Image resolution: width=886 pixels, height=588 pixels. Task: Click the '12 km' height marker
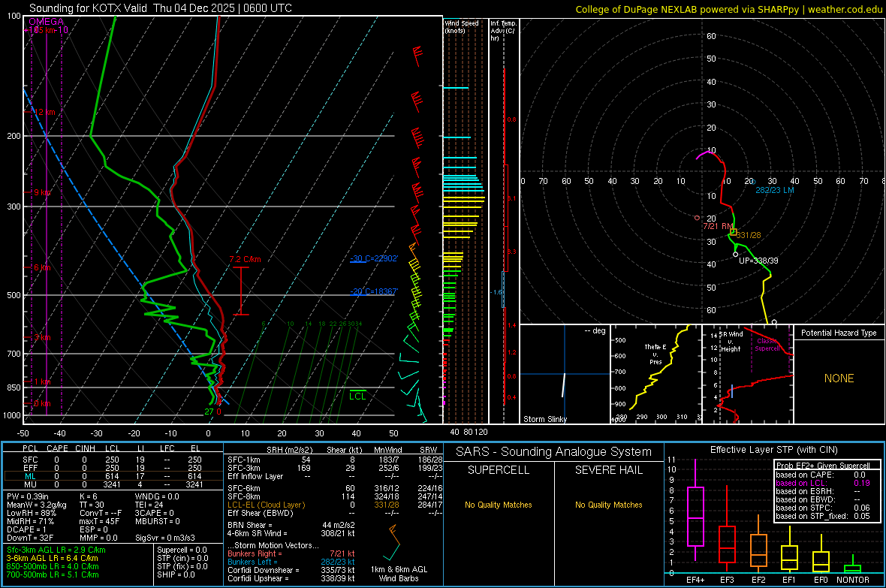tap(44, 112)
